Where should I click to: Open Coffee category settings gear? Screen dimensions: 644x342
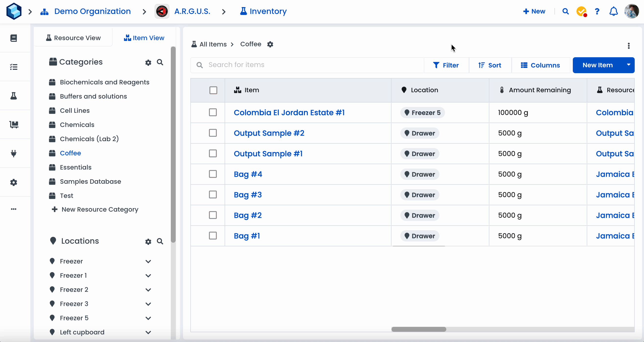270,44
